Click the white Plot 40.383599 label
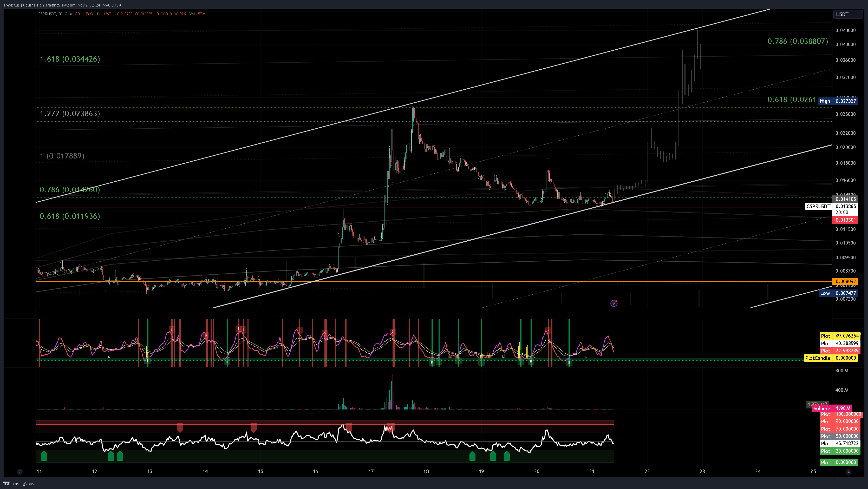Screen dimensions: 868x489 tap(840, 343)
